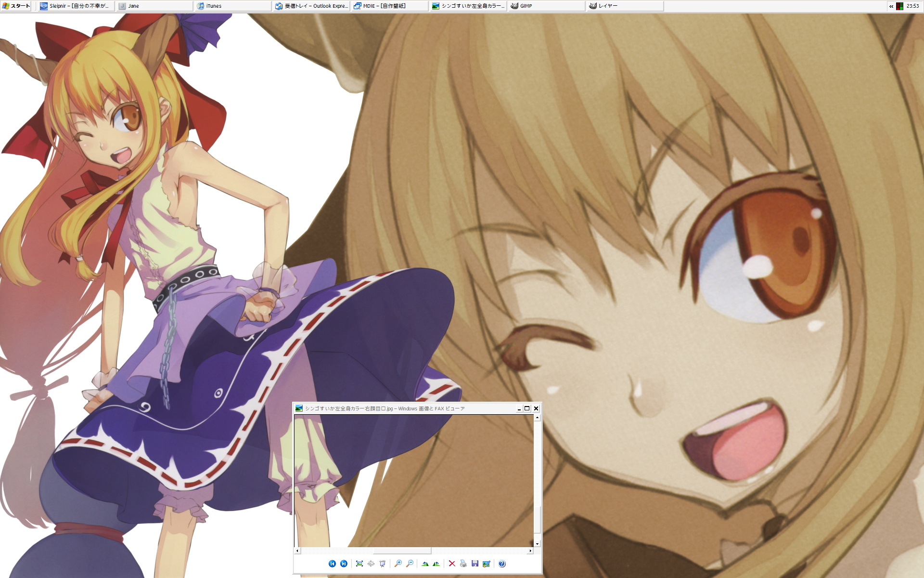This screenshot has height=578, width=924.
Task: Click the picture viewer title bar icon
Action: click(x=299, y=408)
